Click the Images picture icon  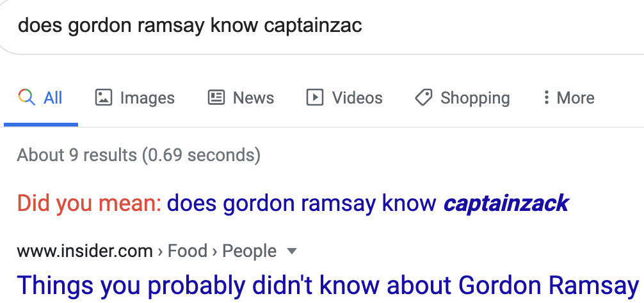coord(104,98)
